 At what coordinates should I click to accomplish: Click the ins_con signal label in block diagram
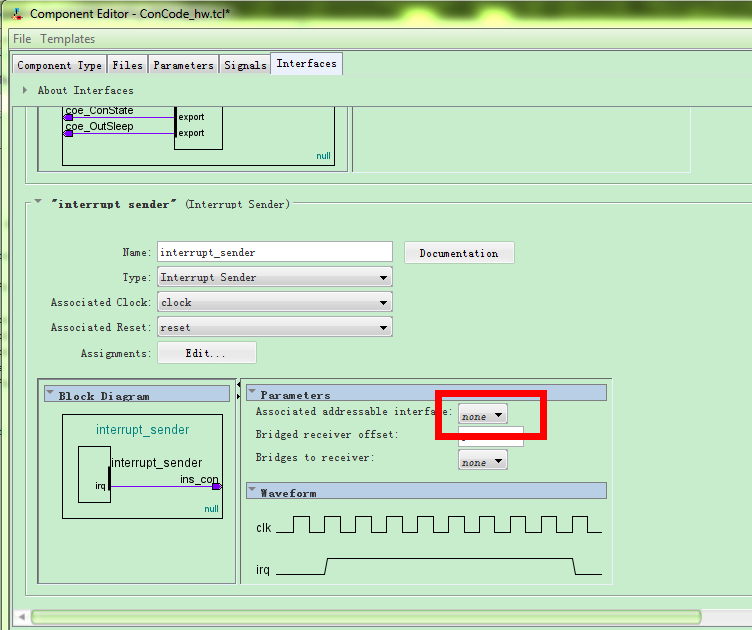tap(199, 479)
